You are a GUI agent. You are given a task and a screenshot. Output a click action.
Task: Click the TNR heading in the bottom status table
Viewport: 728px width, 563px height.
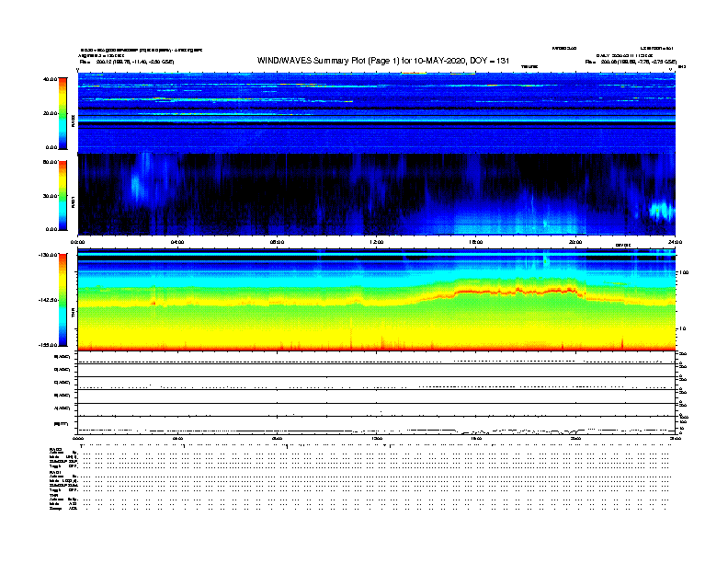pyautogui.click(x=53, y=496)
